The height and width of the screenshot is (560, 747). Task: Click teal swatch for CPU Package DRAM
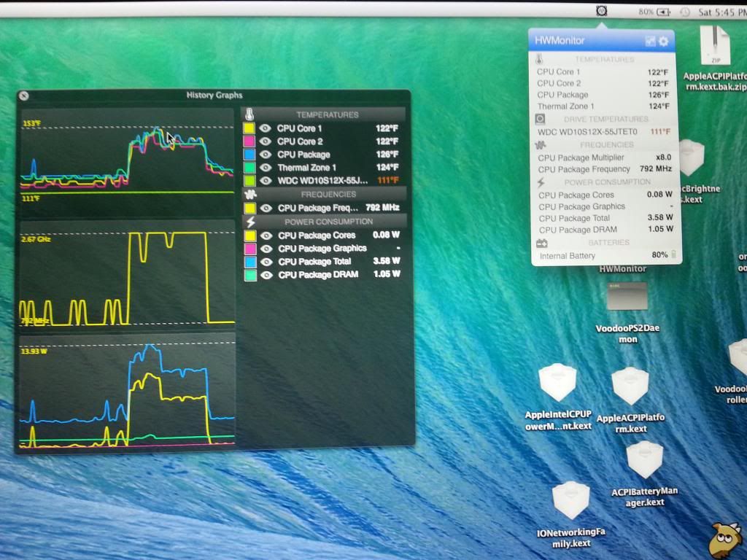250,275
